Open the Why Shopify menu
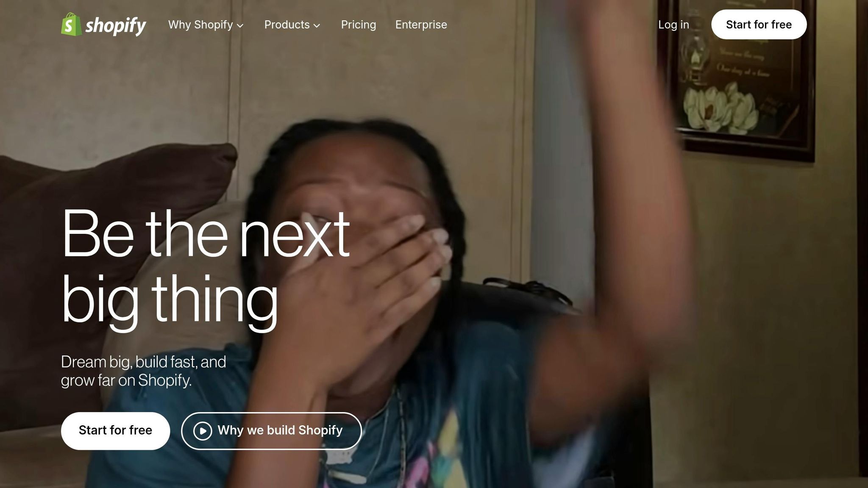The image size is (868, 488). pyautogui.click(x=206, y=25)
